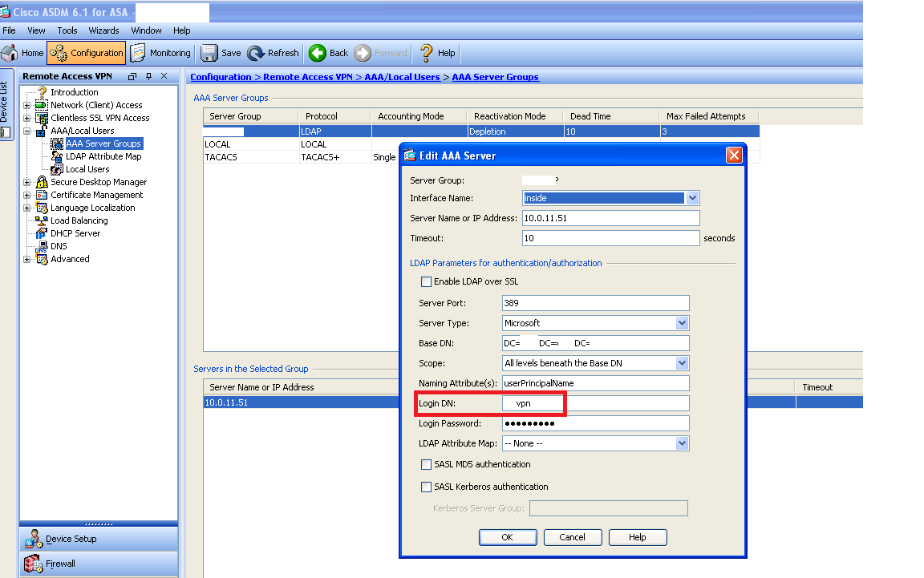Click the Server Port field
The image size is (924, 578).
point(596,303)
